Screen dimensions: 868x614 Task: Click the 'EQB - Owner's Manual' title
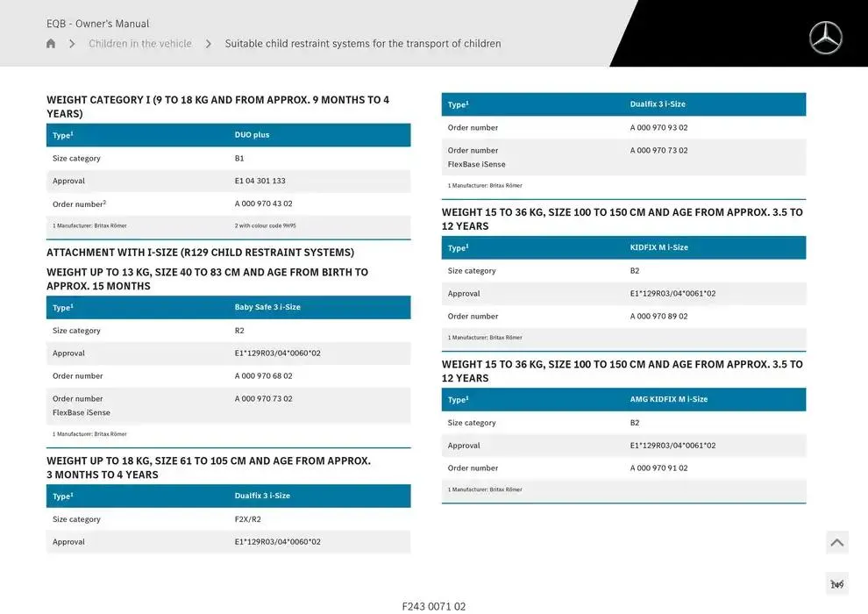[x=97, y=23]
